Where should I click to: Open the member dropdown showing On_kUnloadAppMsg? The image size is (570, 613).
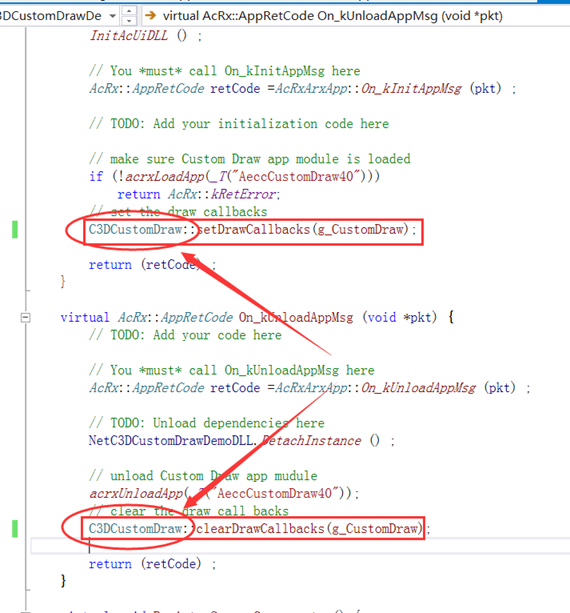pyautogui.click(x=356, y=16)
